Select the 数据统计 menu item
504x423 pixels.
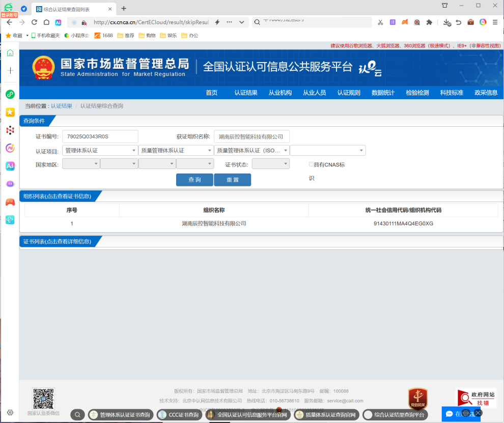382,93
